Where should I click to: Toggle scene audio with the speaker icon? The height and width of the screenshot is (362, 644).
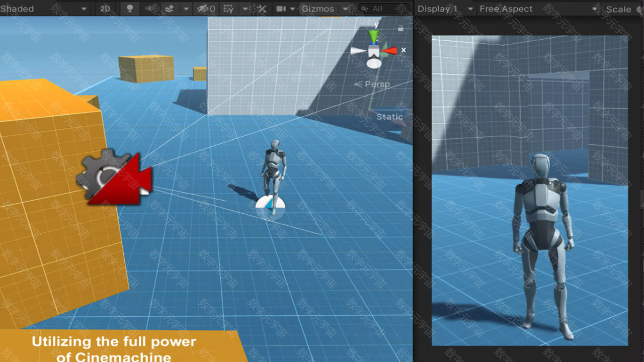click(150, 9)
